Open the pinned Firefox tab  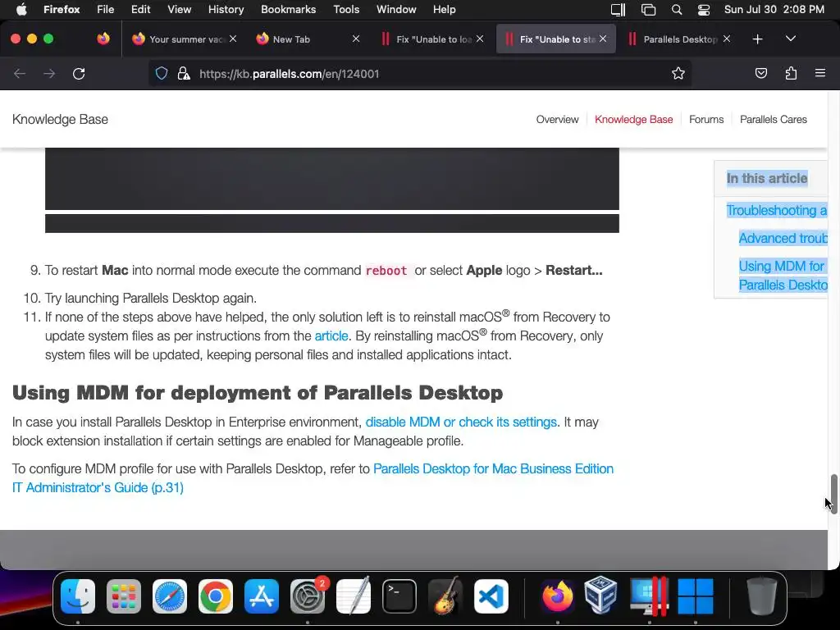point(103,39)
